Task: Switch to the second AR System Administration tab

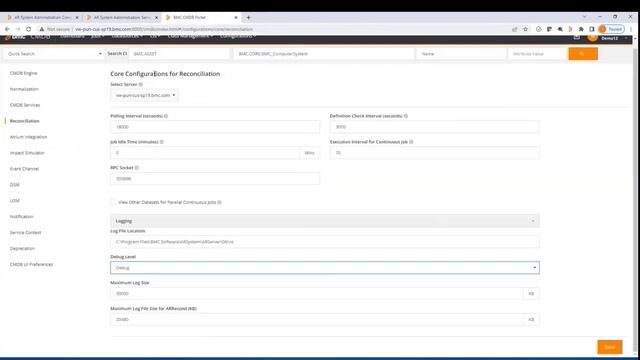Action: point(122,18)
